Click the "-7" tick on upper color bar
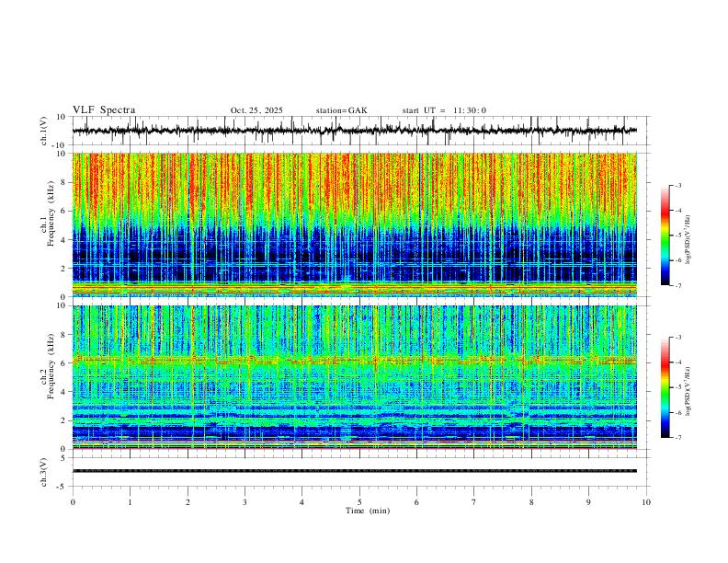The height and width of the screenshot is (563, 728). (677, 285)
